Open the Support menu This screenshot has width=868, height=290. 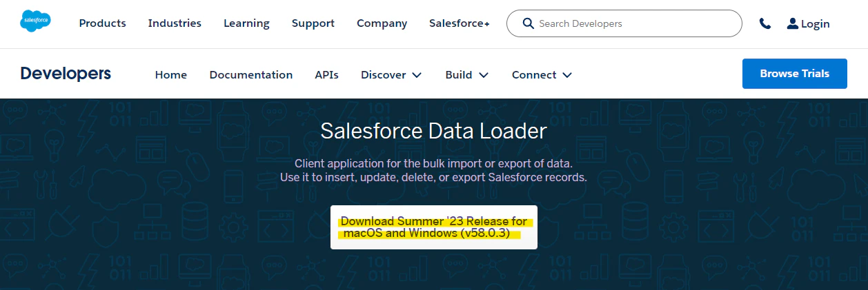313,23
